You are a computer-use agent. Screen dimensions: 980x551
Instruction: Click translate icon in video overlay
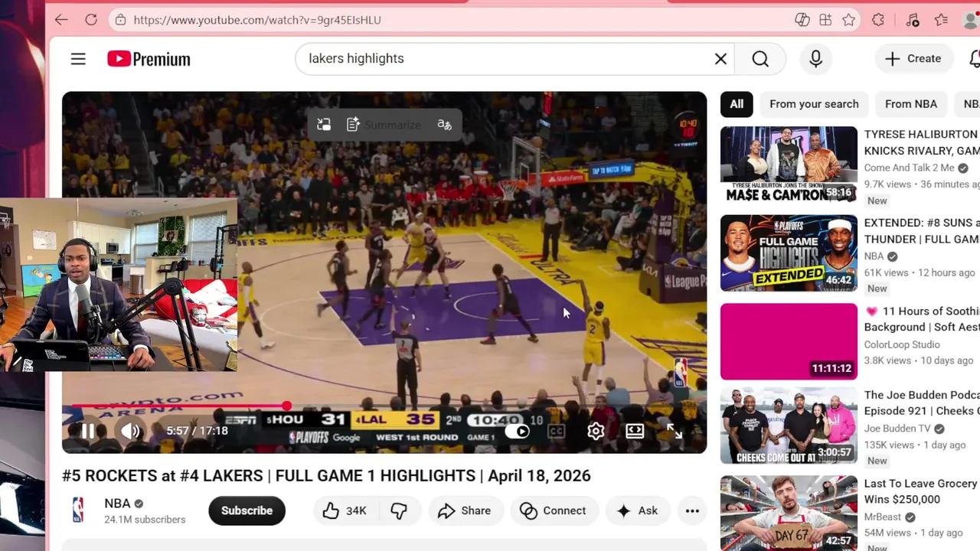click(444, 125)
